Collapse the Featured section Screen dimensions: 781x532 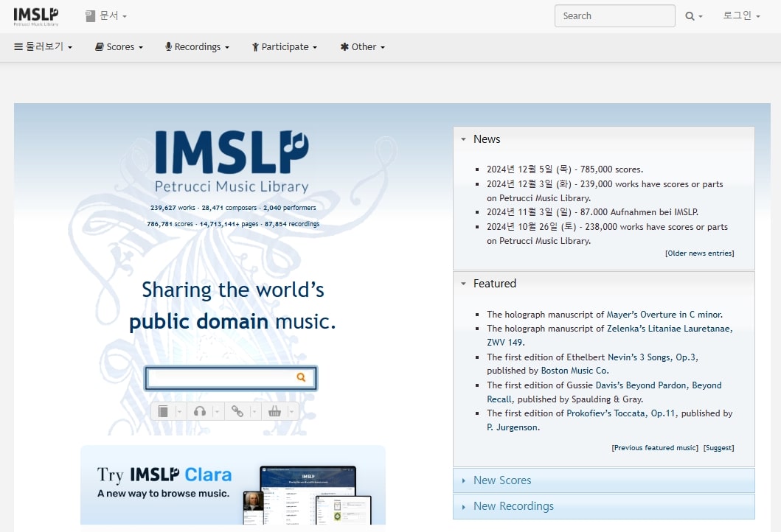tap(489, 284)
